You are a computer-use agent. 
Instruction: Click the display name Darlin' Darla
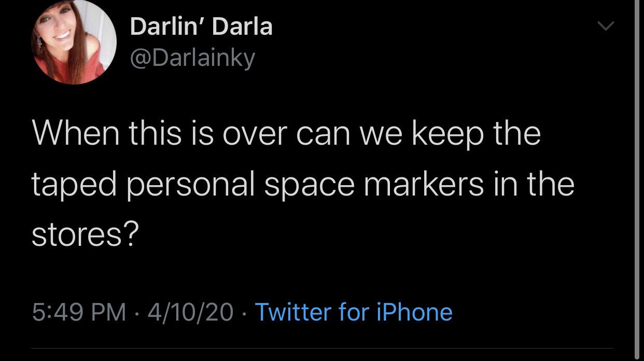click(x=201, y=26)
